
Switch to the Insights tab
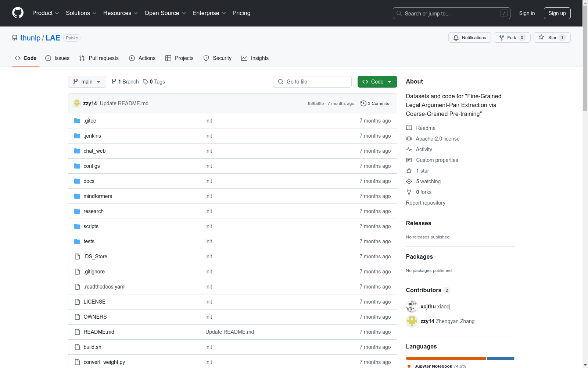coord(255,58)
